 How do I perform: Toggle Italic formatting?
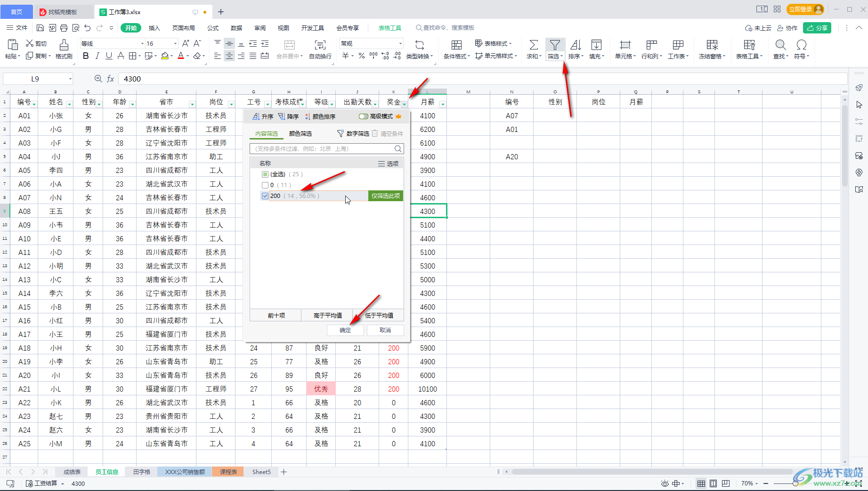(97, 56)
